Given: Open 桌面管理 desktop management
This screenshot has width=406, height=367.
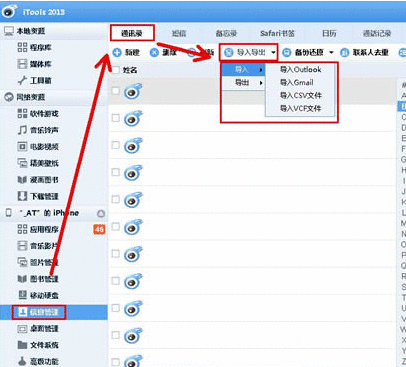Looking at the screenshot, I should tap(38, 329).
